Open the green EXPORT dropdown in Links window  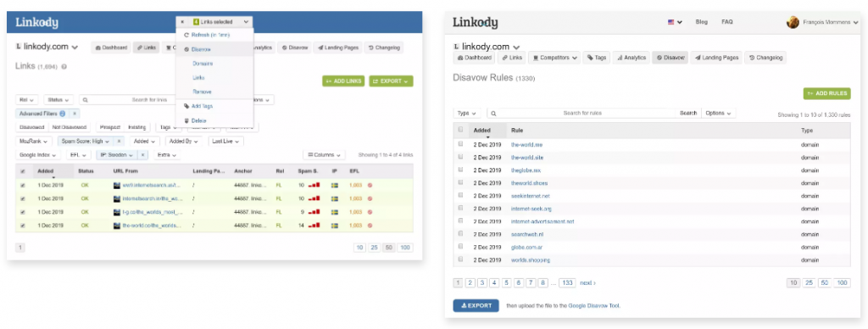coord(391,81)
